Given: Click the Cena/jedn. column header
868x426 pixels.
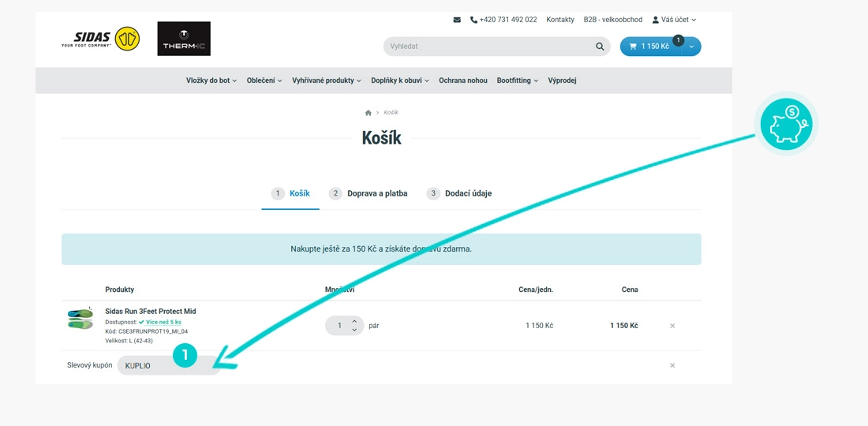Looking at the screenshot, I should pos(535,290).
